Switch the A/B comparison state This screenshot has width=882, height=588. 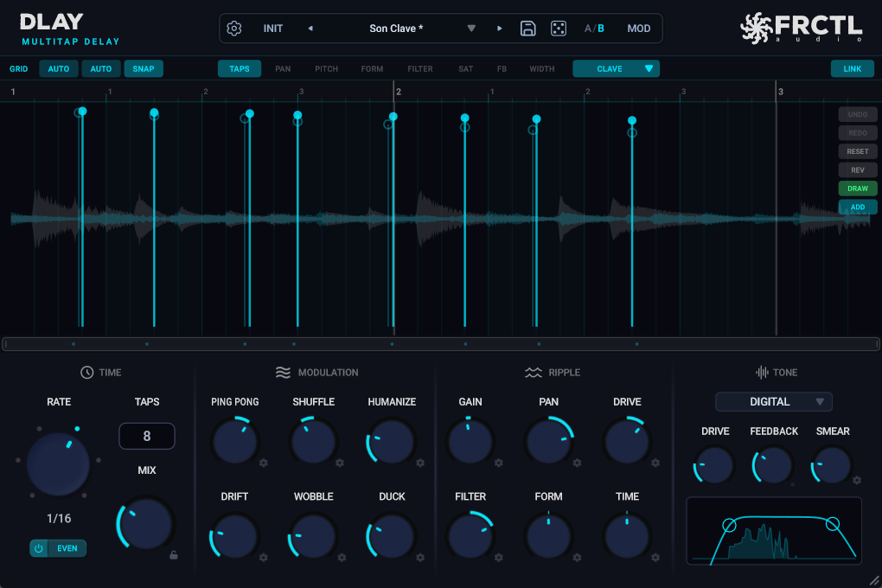(x=594, y=29)
